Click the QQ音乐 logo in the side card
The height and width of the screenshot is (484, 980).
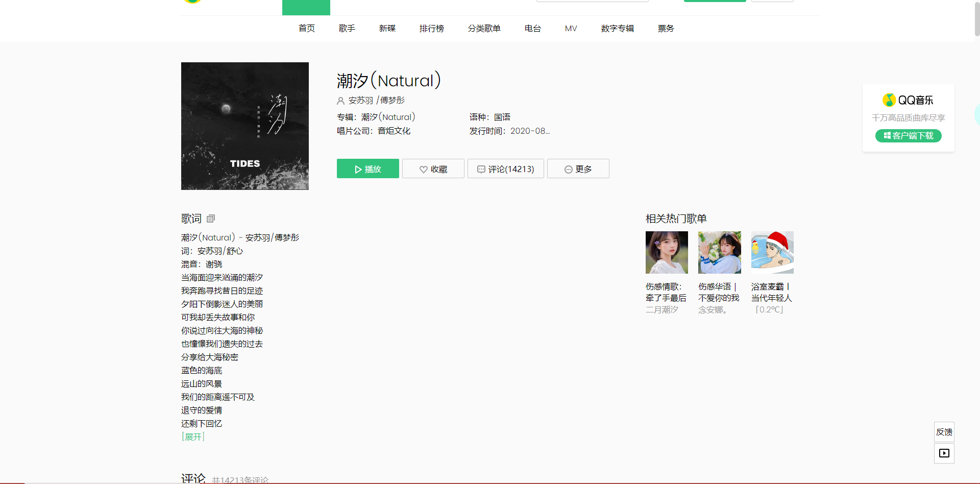point(908,100)
